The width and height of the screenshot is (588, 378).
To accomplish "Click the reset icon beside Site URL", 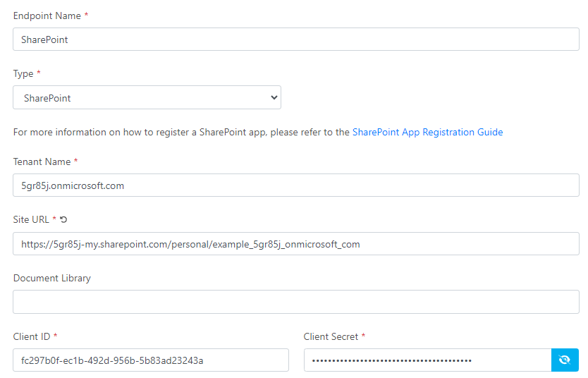I will click(63, 220).
